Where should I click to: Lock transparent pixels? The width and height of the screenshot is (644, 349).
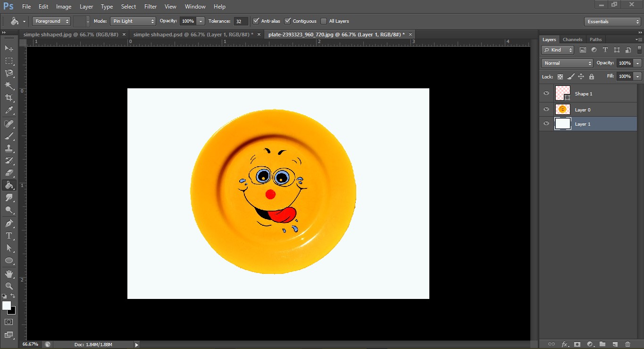pyautogui.click(x=560, y=77)
